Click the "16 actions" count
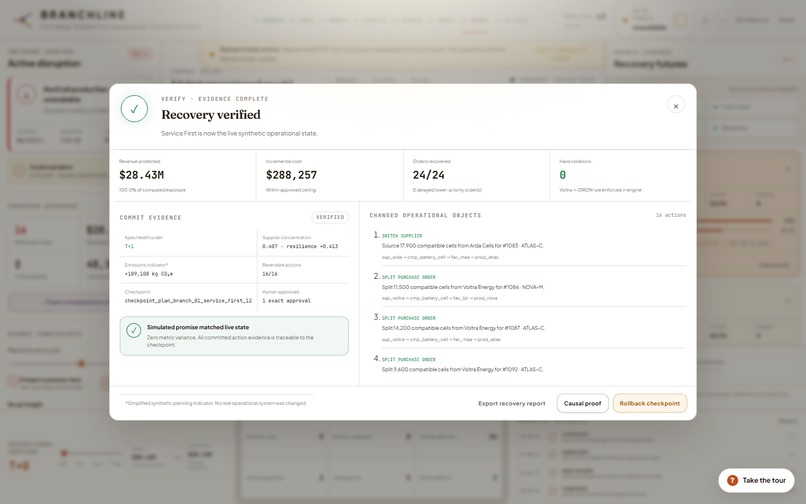The width and height of the screenshot is (806, 504). coord(671,215)
